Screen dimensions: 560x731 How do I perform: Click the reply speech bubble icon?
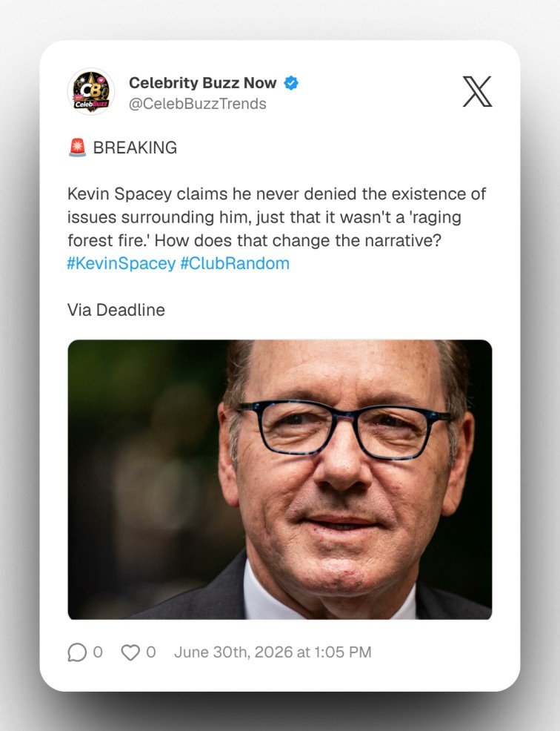tap(77, 652)
